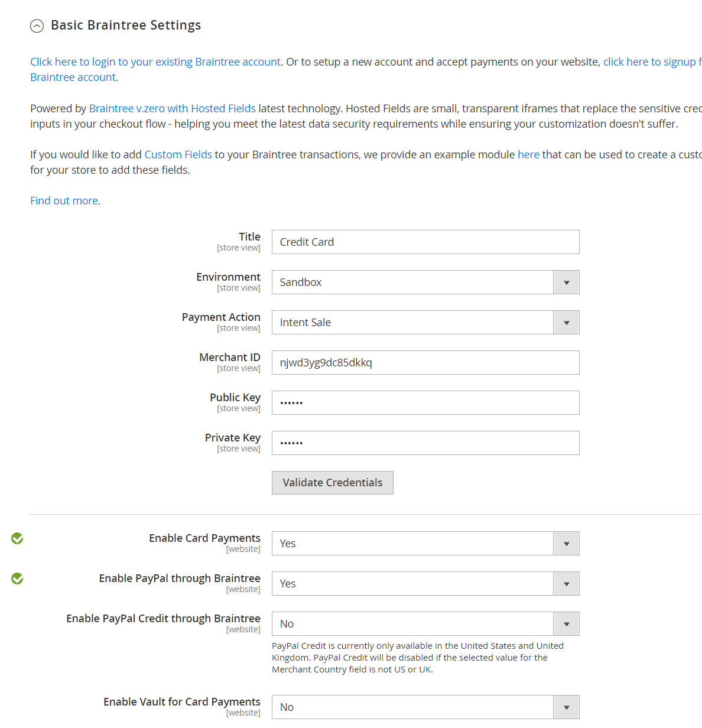The width and height of the screenshot is (702, 728).
Task: Click the Public Key input field
Action: [x=425, y=403]
